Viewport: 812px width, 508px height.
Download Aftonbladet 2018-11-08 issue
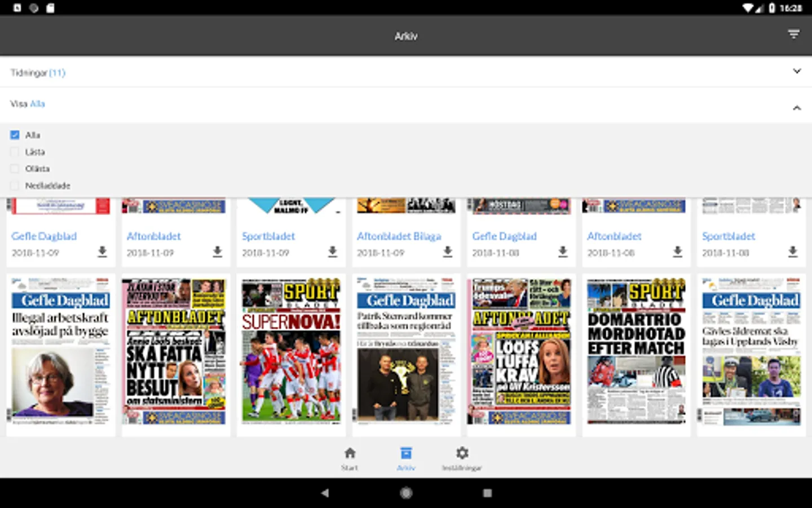pyautogui.click(x=677, y=252)
